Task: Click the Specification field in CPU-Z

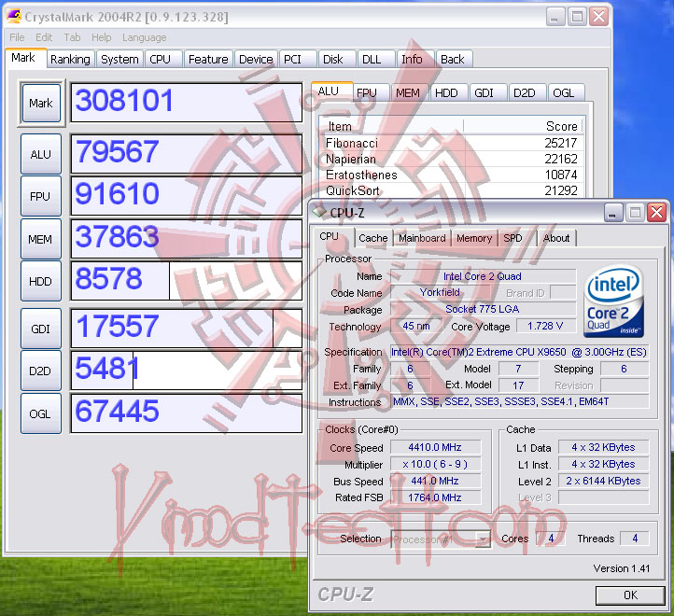Action: pos(519,352)
